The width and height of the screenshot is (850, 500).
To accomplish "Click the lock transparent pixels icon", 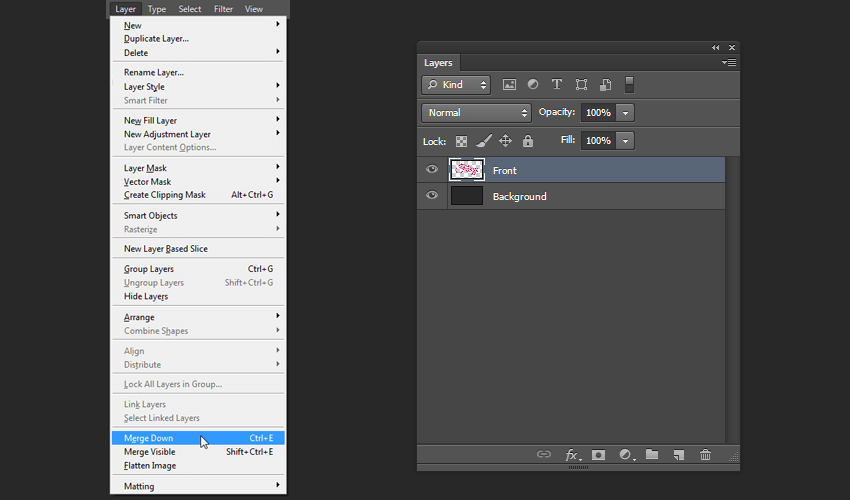I will 461,141.
